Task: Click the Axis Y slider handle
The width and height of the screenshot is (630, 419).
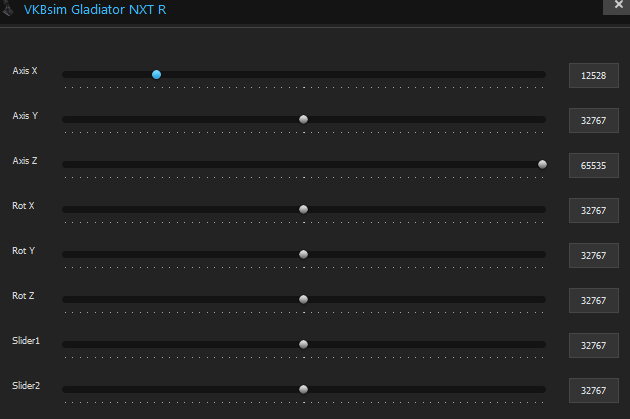Action: (303, 119)
